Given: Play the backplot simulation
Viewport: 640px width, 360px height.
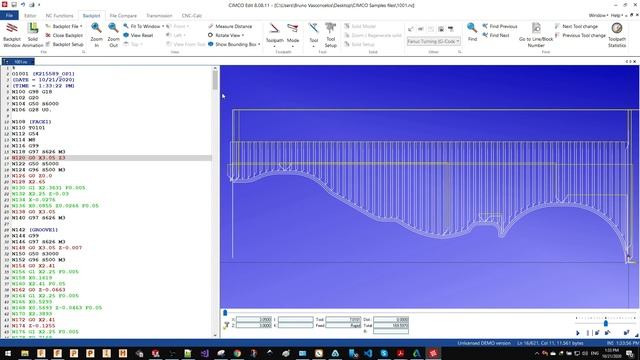Looking at the screenshot, I should [578, 333].
